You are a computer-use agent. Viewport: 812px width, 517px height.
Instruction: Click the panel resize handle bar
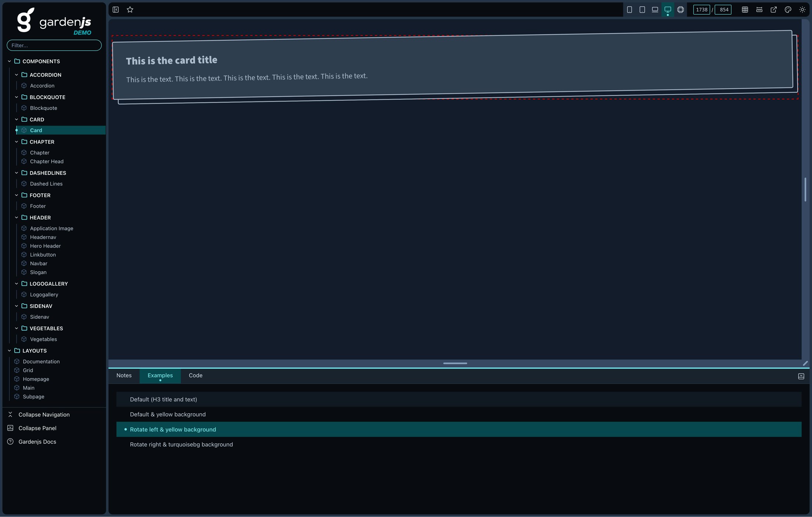[x=455, y=363]
